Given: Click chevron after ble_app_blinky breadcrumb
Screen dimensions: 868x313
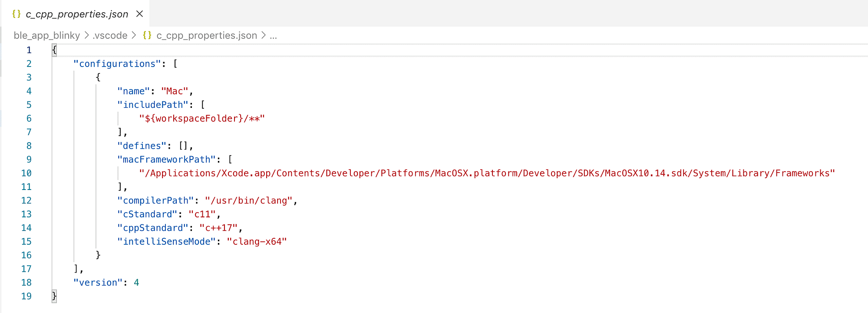Looking at the screenshot, I should [86, 35].
